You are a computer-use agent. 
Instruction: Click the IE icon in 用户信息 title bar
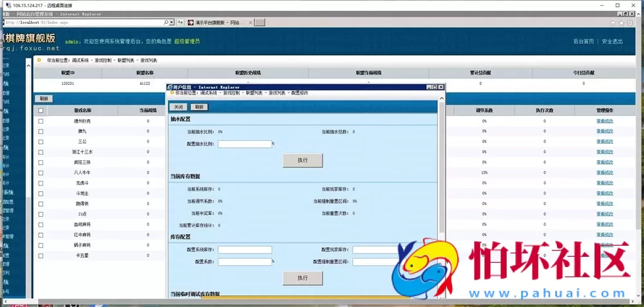click(x=169, y=87)
